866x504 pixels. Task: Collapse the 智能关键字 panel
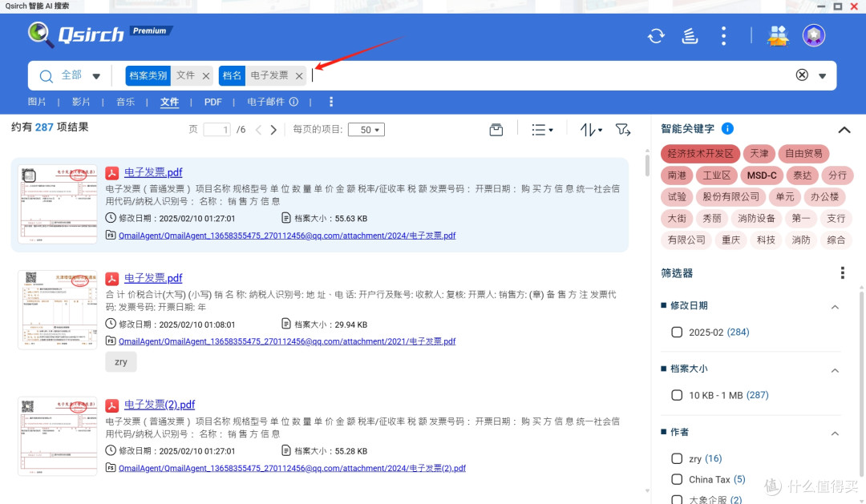pos(844,130)
